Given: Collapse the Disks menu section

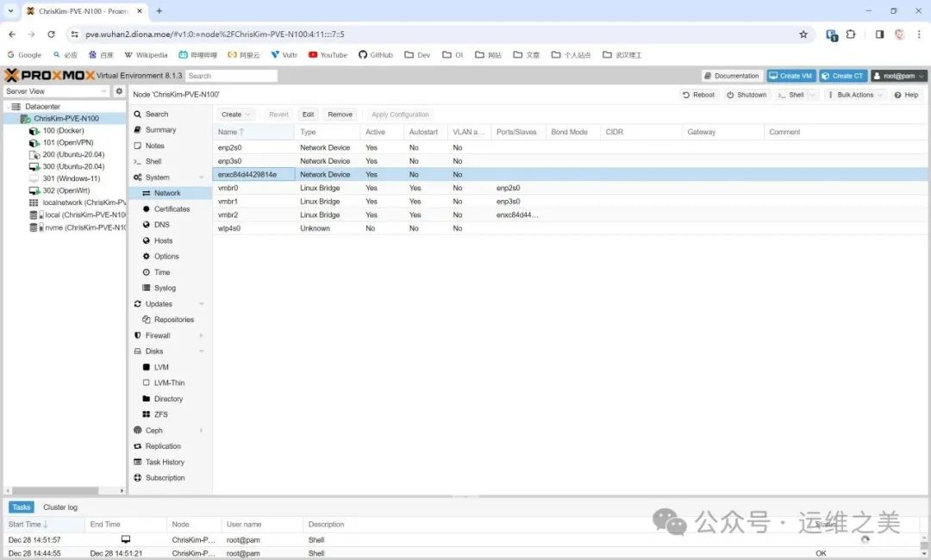Looking at the screenshot, I should click(x=202, y=352).
